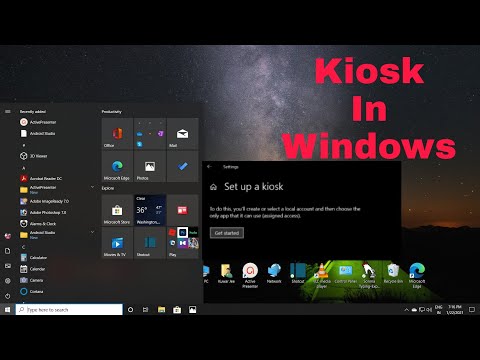The image size is (480, 360).
Task: Open Photos app from the taskbar
Action: 193,310
